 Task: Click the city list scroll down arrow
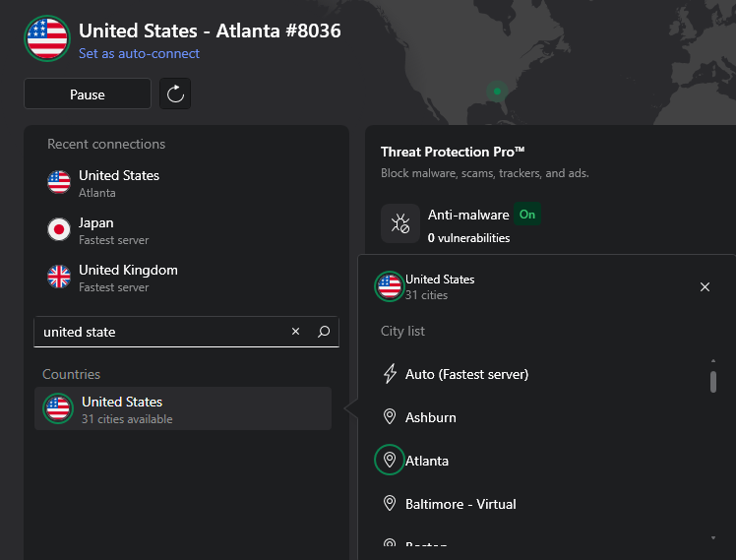pyautogui.click(x=713, y=538)
